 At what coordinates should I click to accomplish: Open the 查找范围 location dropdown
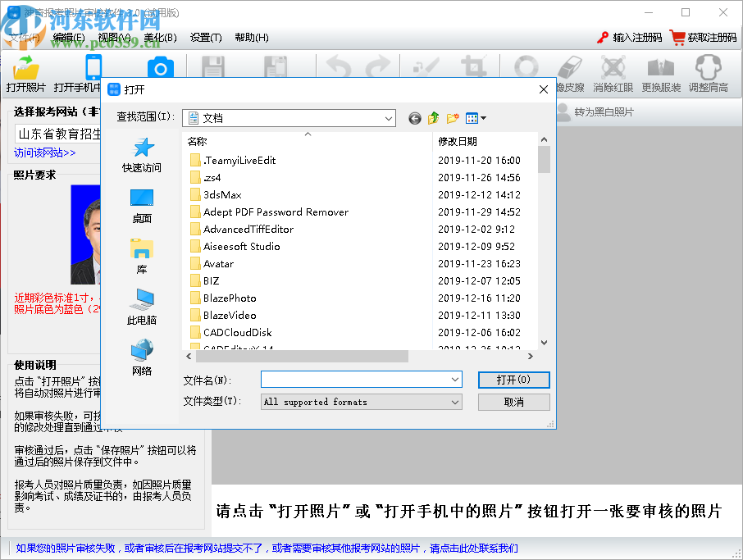point(389,118)
